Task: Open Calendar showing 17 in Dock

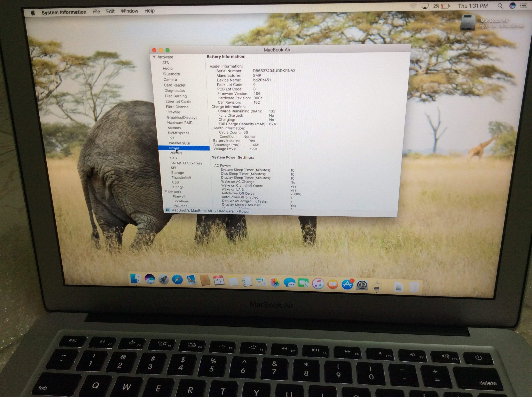Action: click(x=219, y=281)
